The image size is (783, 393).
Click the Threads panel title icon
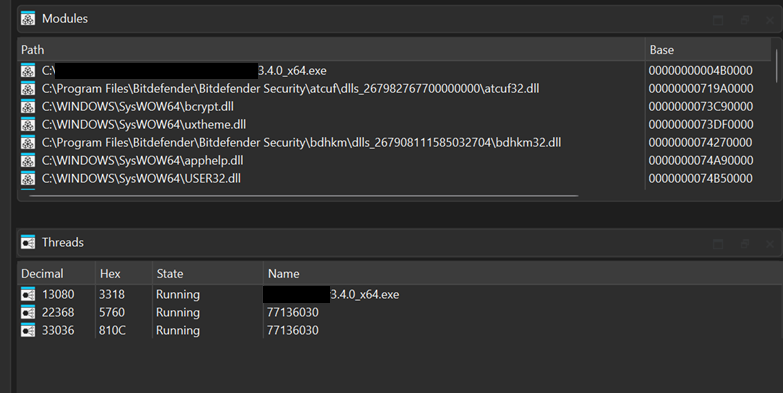coord(28,242)
